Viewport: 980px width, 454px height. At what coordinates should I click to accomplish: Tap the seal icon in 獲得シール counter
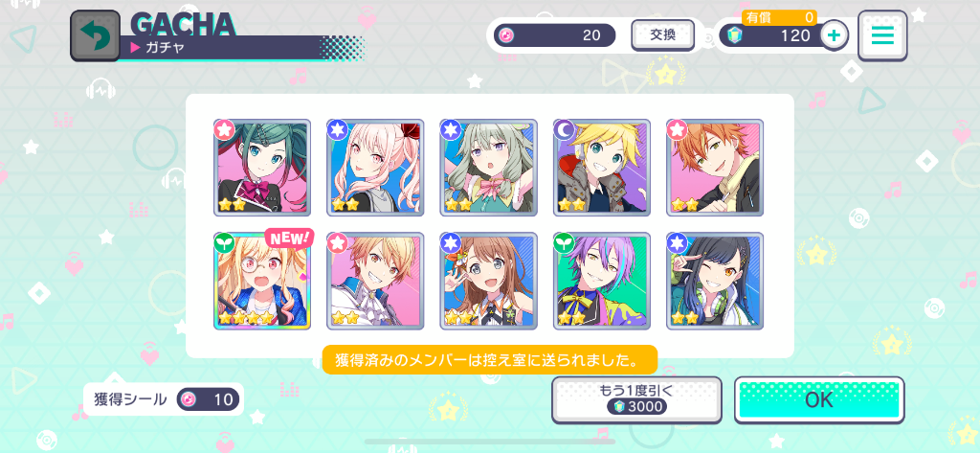pyautogui.click(x=189, y=399)
